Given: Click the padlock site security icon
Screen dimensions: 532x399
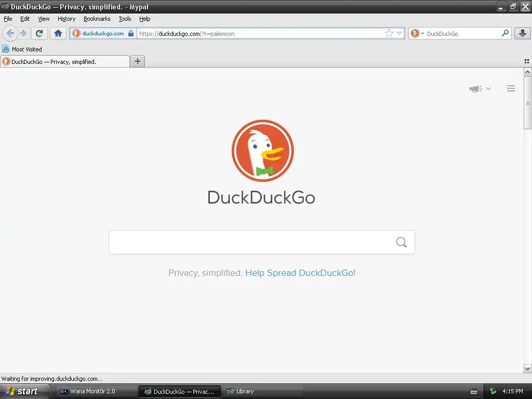Looking at the screenshot, I should [131, 33].
